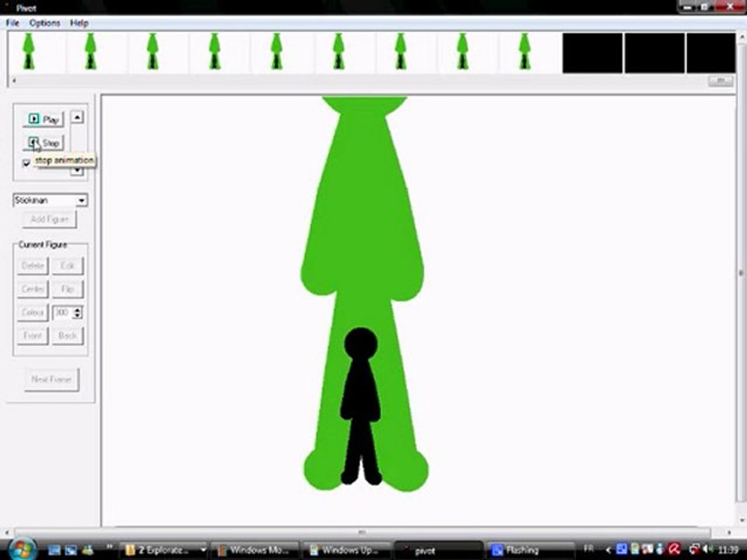This screenshot has height=560, width=747.
Task: Click the Stop animation button
Action: pos(44,143)
